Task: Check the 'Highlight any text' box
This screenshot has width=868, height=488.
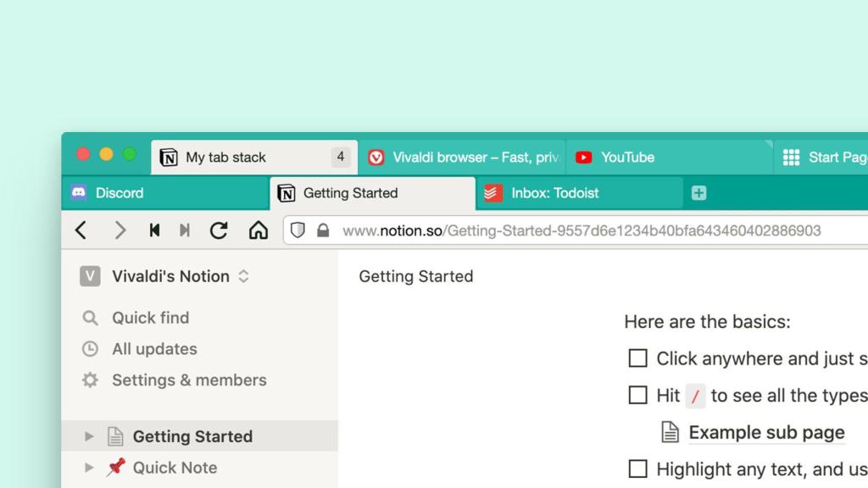Action: click(x=637, y=469)
